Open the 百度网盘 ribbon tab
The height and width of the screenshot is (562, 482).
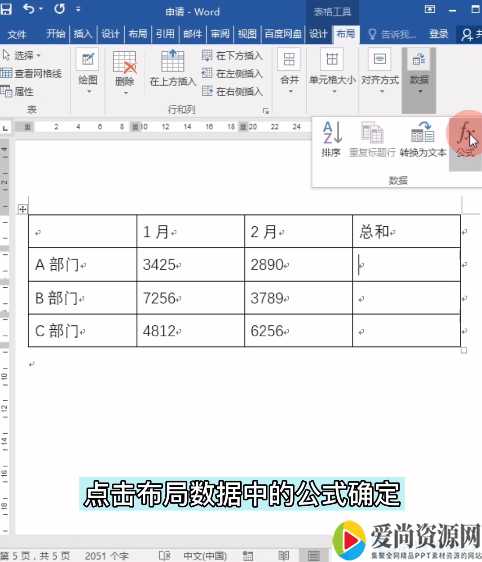click(283, 34)
